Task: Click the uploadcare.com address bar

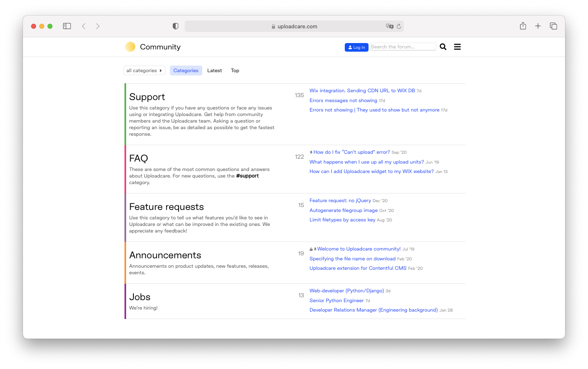Action: [294, 26]
